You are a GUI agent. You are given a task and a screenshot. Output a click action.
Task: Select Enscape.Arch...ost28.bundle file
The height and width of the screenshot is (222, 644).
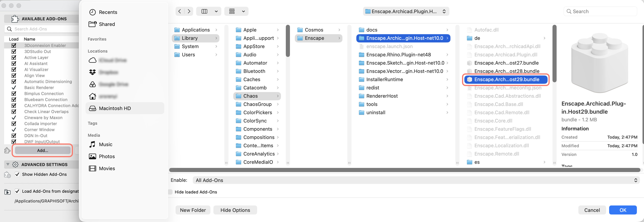[x=506, y=71]
